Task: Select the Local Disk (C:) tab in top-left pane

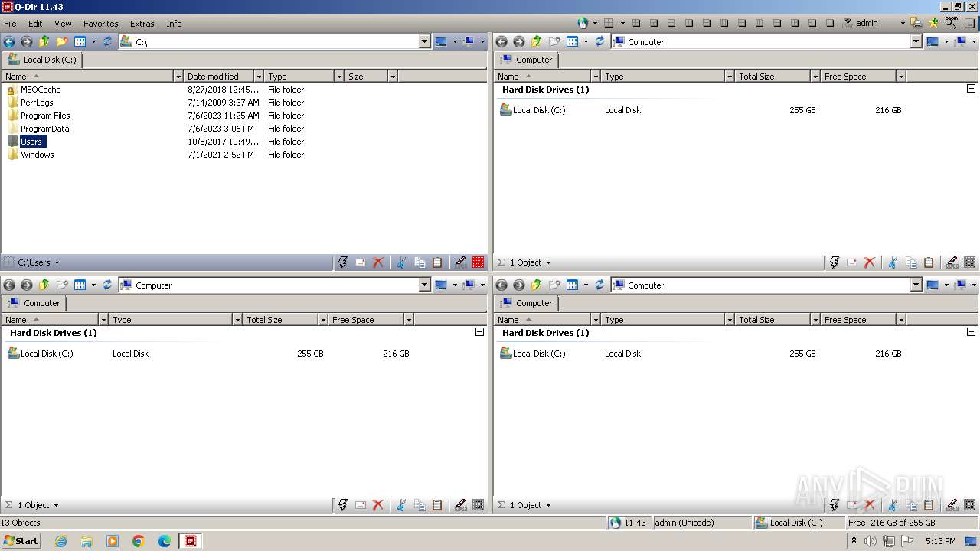Action: click(x=42, y=60)
